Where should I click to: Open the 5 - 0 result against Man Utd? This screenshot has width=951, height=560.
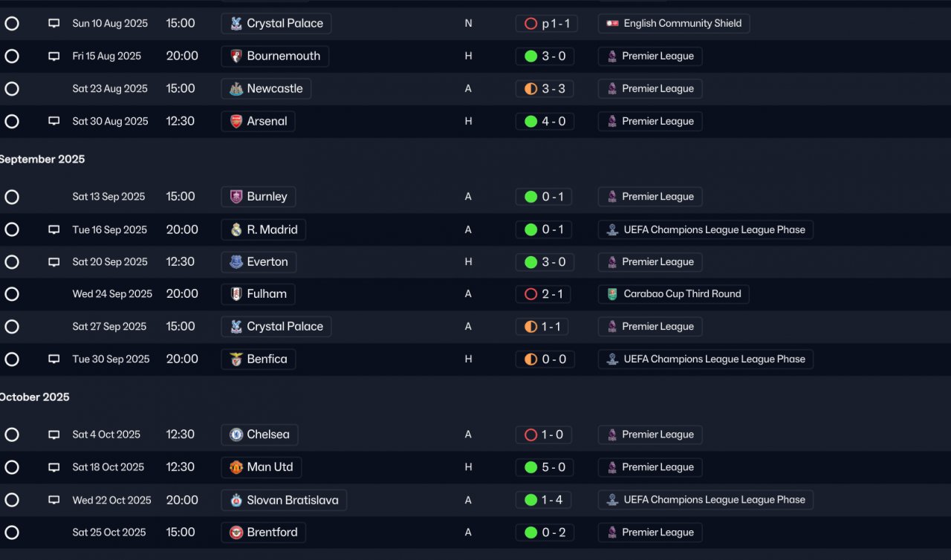(545, 467)
